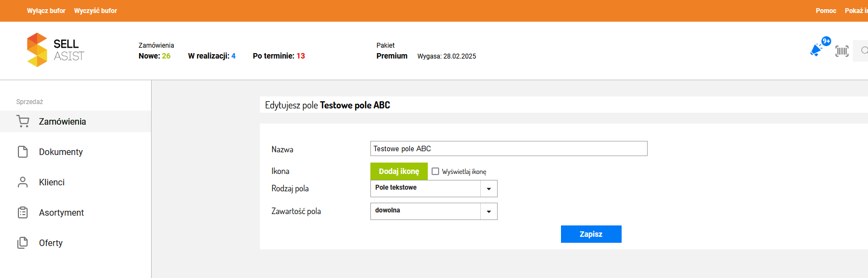Image resolution: width=868 pixels, height=278 pixels.
Task: Click the Nazwa text input field
Action: pyautogui.click(x=509, y=148)
